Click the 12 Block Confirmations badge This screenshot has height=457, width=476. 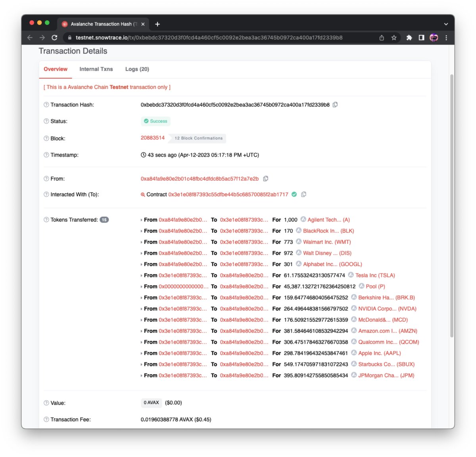[197, 138]
